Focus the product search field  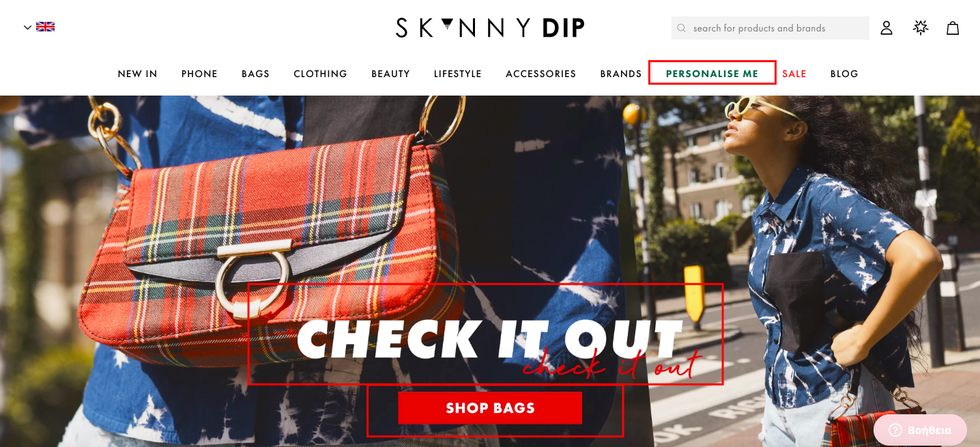pyautogui.click(x=770, y=28)
